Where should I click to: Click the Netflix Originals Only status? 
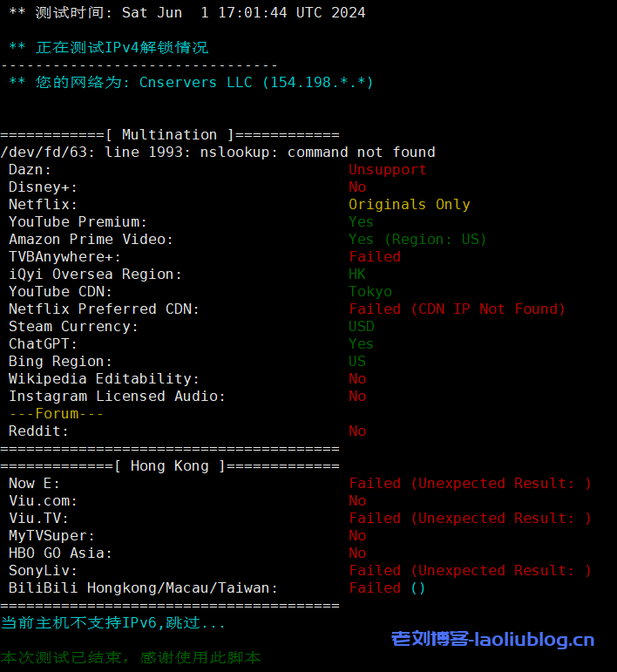tap(409, 205)
